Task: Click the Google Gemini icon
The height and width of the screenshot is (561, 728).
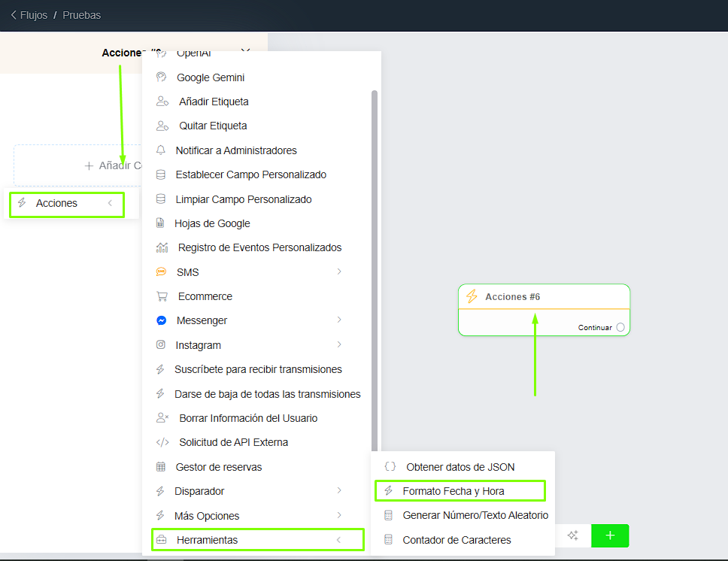Action: [x=161, y=77]
